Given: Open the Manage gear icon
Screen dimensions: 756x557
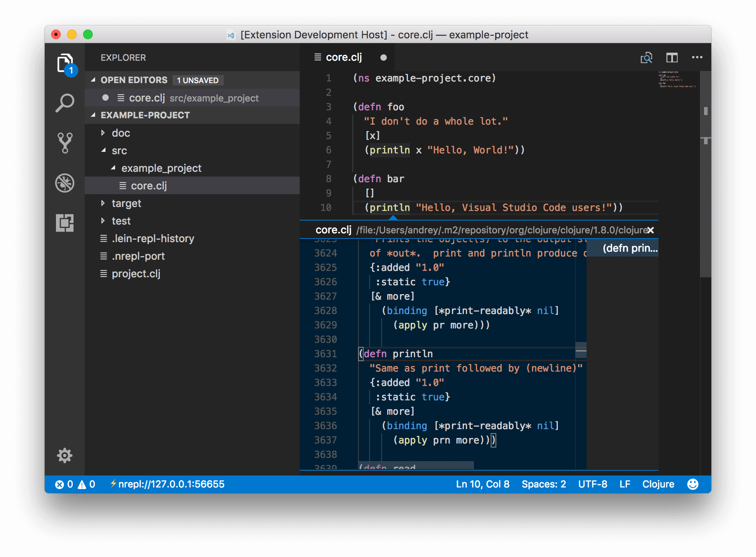Looking at the screenshot, I should coord(65,455).
